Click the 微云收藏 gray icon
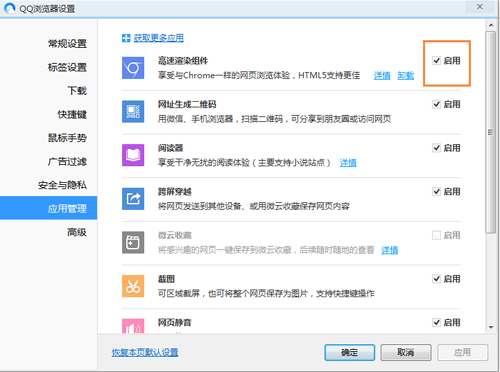The image size is (500, 372). point(133,243)
